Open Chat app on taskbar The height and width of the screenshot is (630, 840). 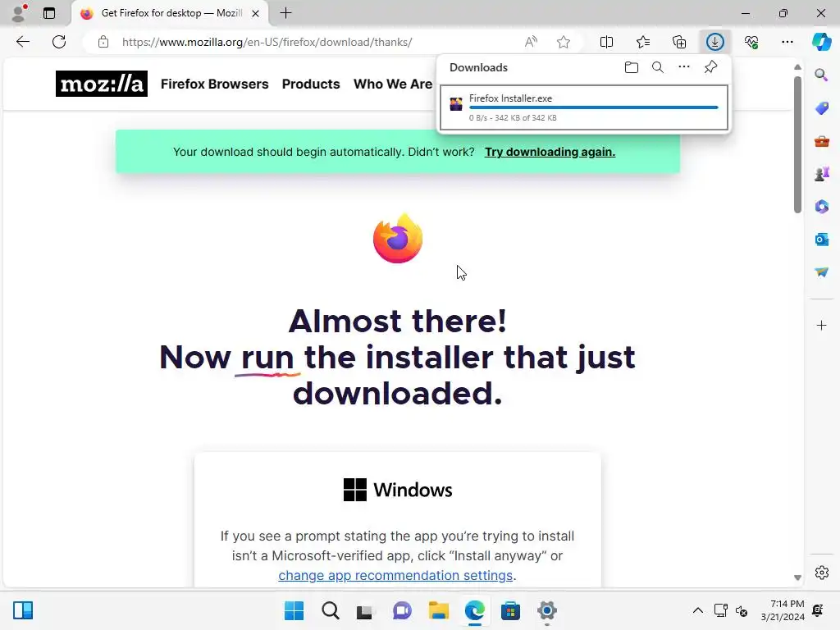point(402,610)
